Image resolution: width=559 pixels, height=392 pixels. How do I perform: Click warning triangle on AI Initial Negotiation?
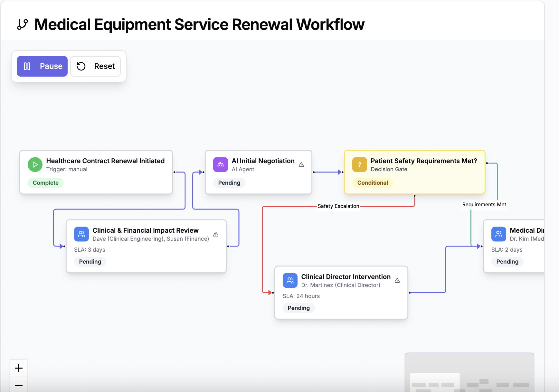tap(301, 165)
